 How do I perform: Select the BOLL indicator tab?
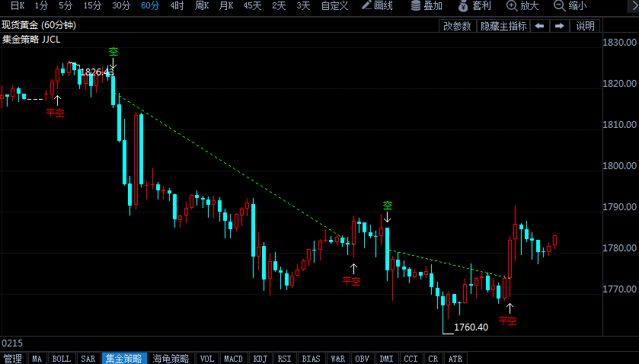[62, 359]
